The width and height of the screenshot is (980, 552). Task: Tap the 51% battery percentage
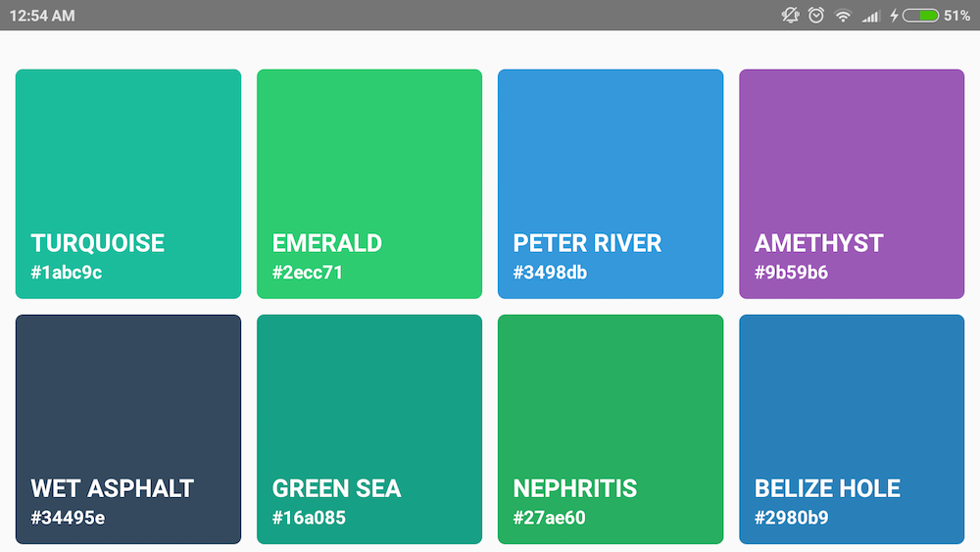pos(956,16)
